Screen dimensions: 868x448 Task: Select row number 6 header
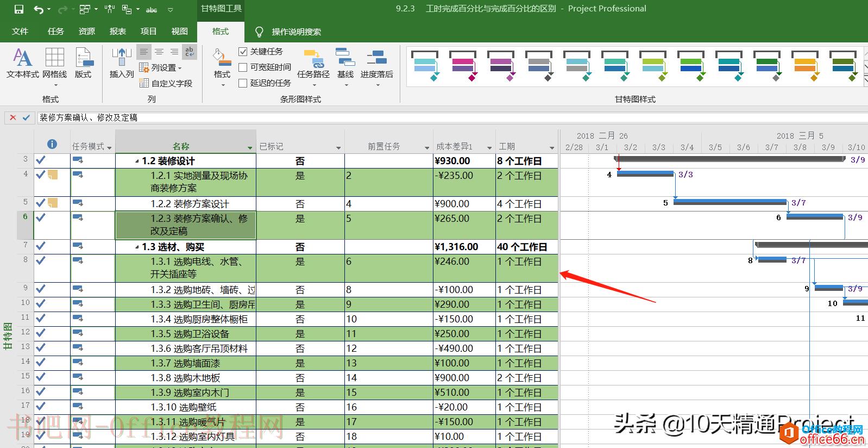click(25, 225)
